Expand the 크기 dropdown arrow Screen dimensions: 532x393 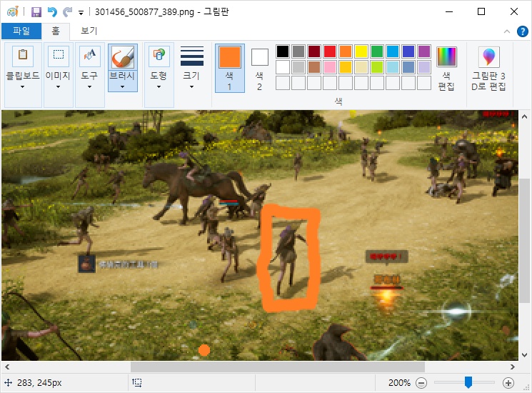point(191,87)
